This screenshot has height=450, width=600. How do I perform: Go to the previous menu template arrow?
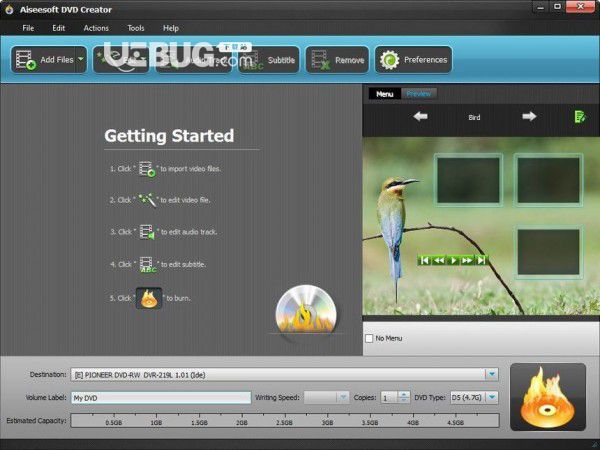(x=421, y=116)
